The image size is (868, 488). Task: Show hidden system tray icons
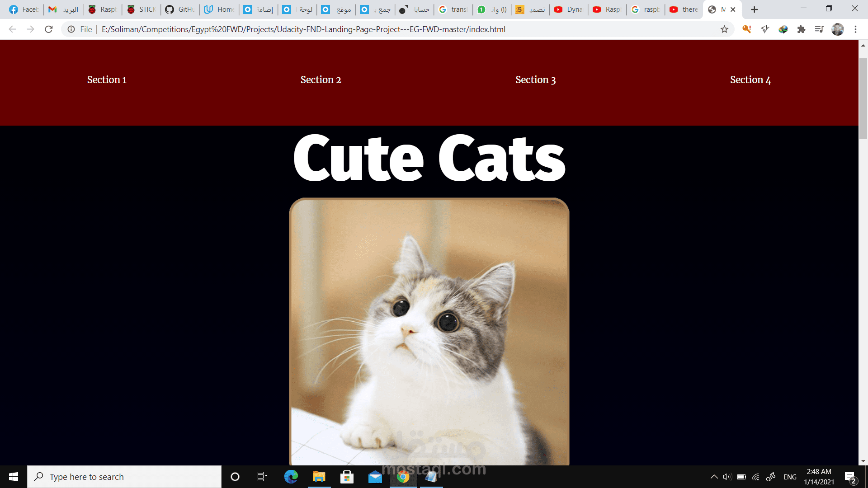[x=714, y=477]
